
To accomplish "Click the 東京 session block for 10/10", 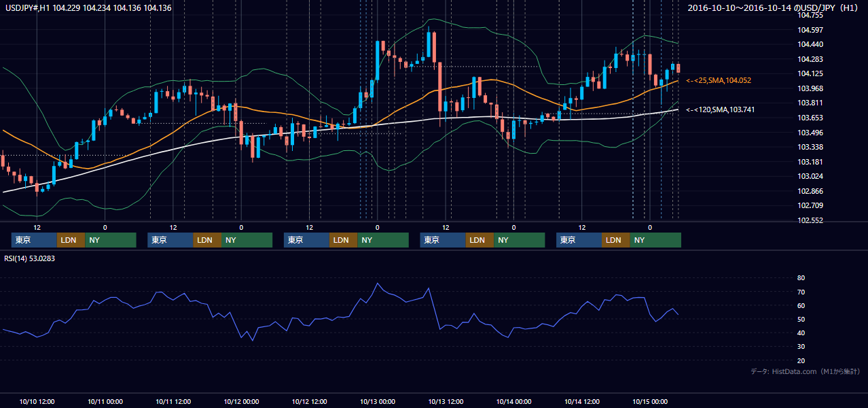I will pyautogui.click(x=34, y=240).
